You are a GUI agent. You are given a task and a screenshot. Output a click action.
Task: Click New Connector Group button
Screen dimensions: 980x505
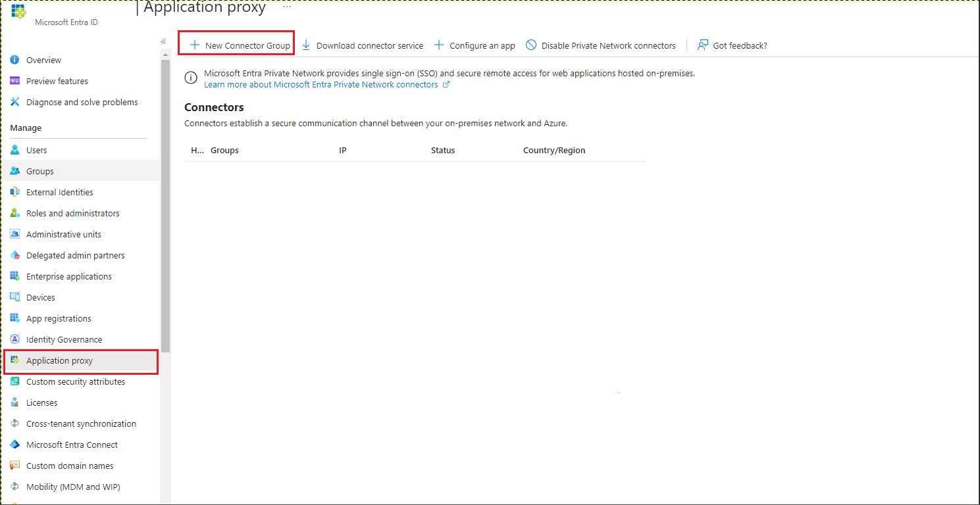[240, 45]
